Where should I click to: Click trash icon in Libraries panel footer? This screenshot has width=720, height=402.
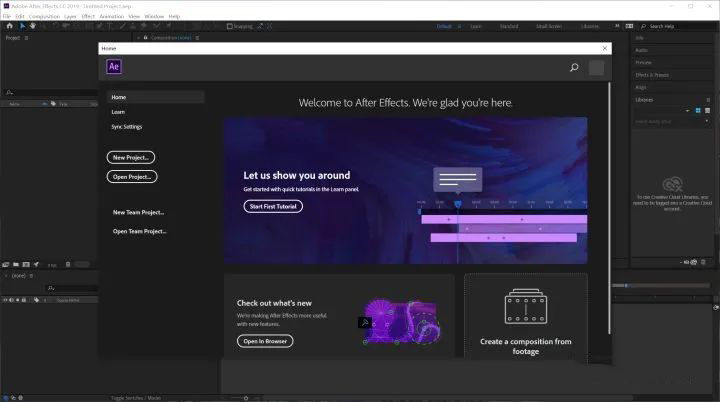click(703, 262)
